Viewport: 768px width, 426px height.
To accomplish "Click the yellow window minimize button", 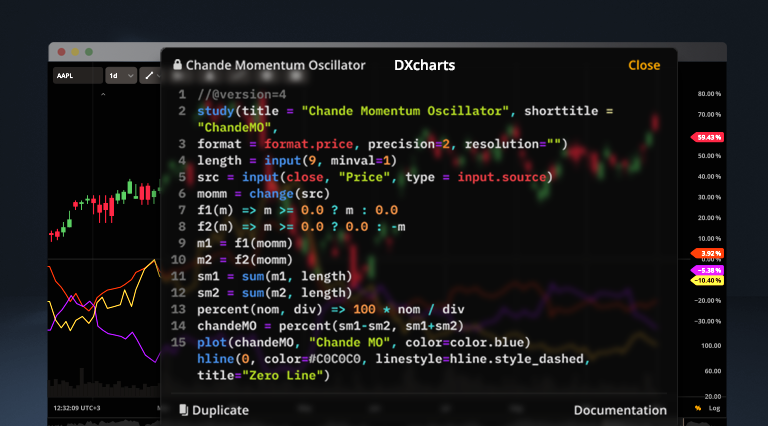I will (x=75, y=52).
